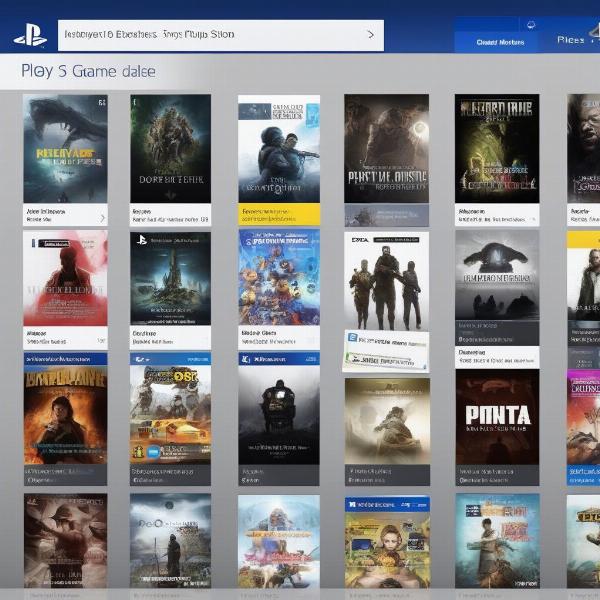600x600 pixels.
Task: Click the PlayStation logo in the header
Action: pos(31,35)
